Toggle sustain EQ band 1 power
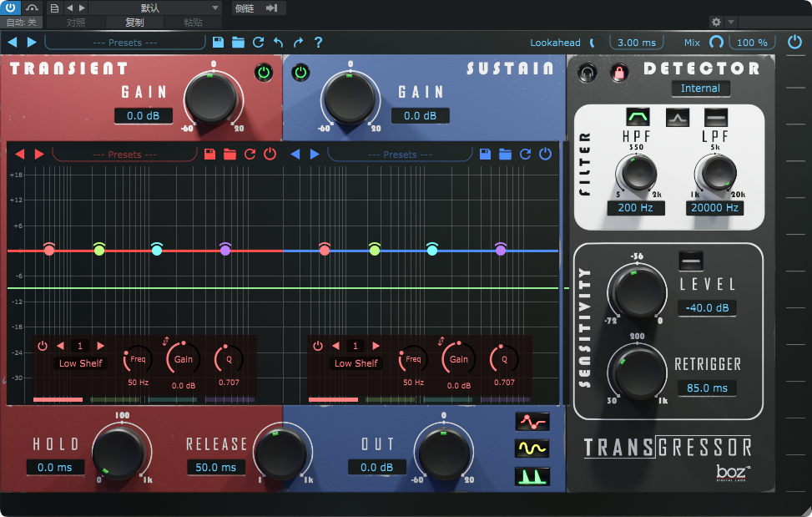 [318, 346]
